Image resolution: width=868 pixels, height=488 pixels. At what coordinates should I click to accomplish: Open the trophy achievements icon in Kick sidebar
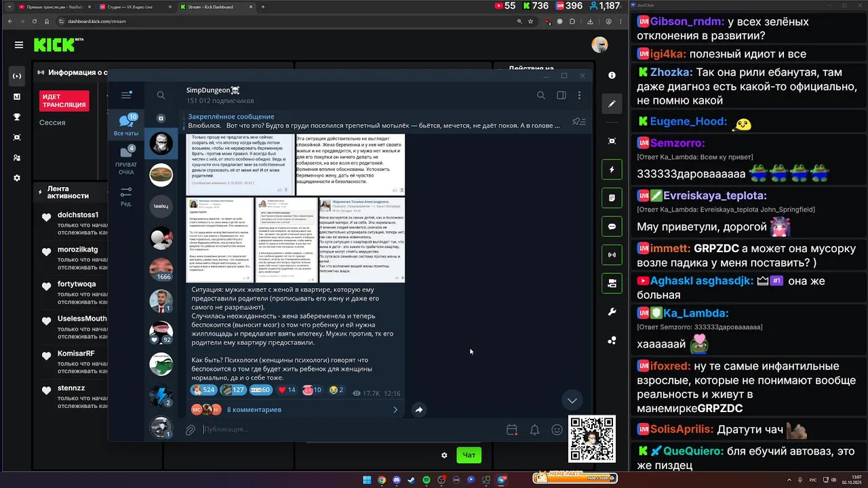point(17,117)
